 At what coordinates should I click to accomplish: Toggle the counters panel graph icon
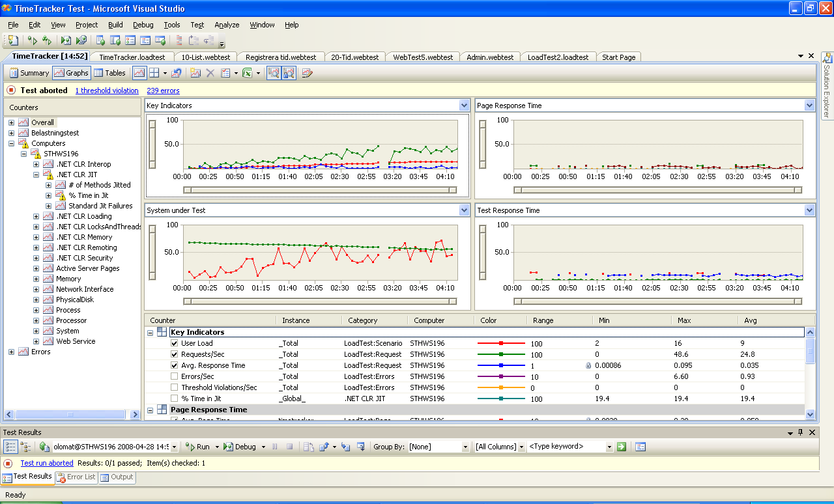click(139, 73)
